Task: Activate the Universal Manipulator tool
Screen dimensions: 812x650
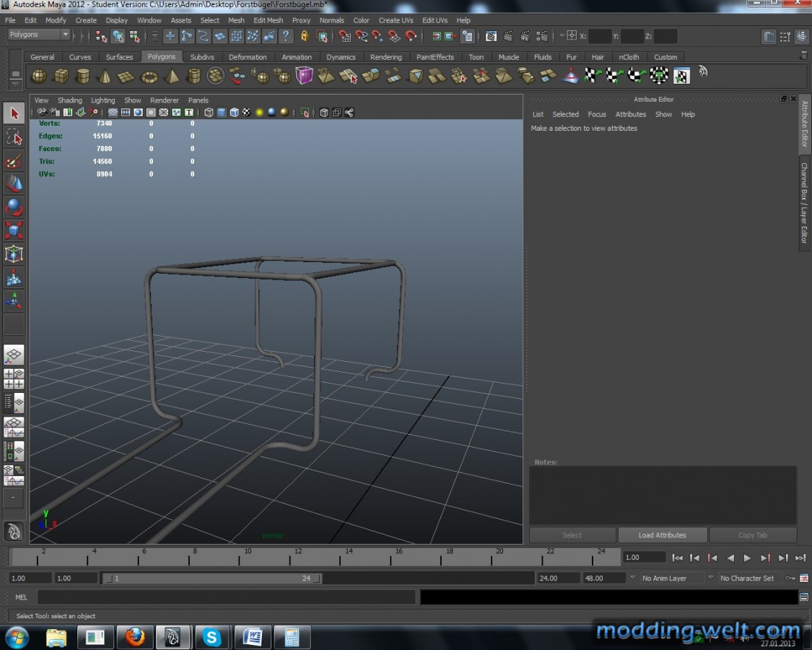Action: [x=14, y=254]
